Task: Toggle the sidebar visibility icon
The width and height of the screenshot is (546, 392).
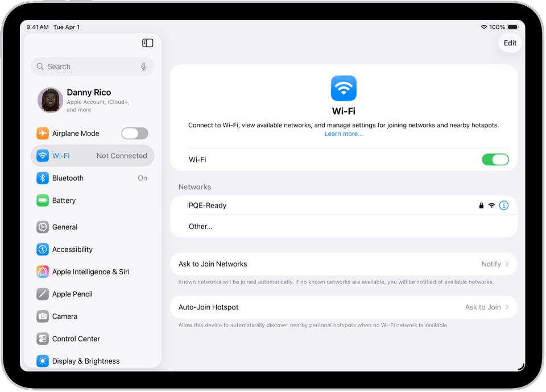Action: [148, 43]
